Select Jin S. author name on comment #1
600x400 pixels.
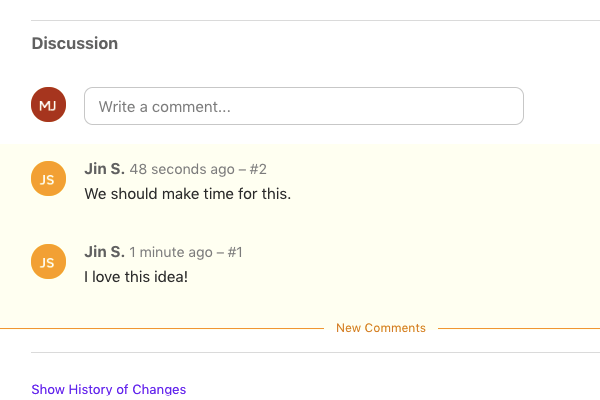tap(104, 252)
